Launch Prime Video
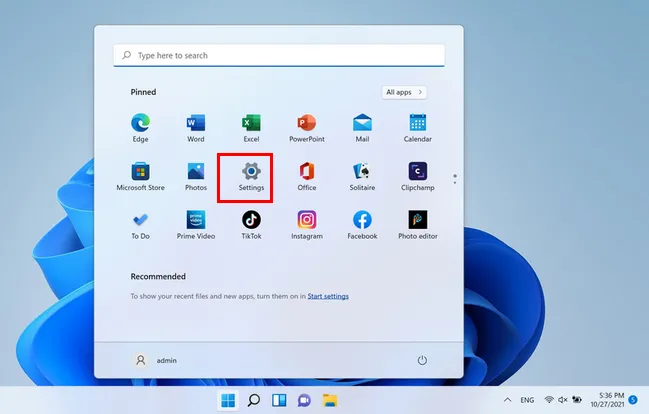 coord(196,225)
